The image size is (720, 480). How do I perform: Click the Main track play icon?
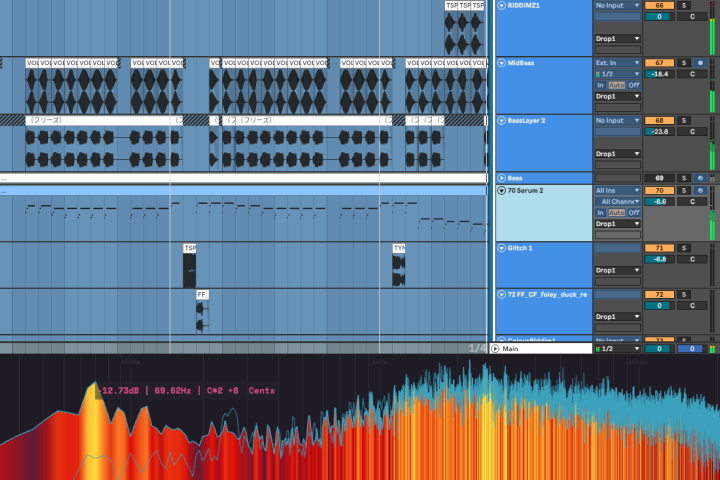[495, 349]
